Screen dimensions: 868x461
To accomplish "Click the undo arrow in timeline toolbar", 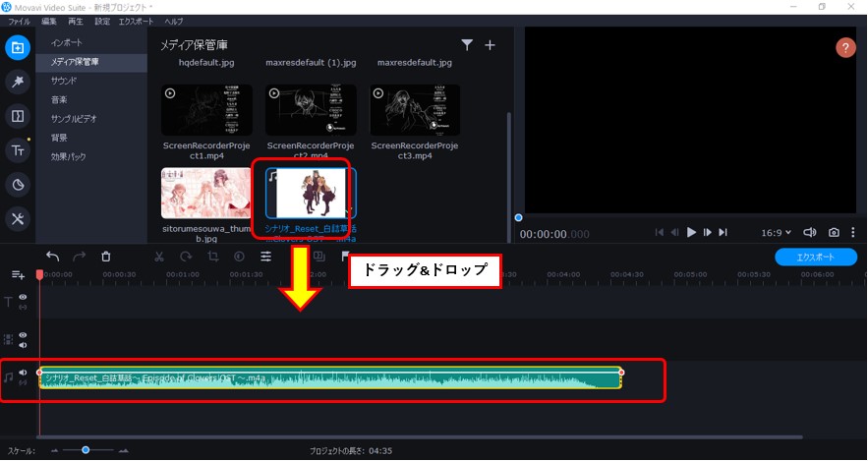I will point(52,257).
